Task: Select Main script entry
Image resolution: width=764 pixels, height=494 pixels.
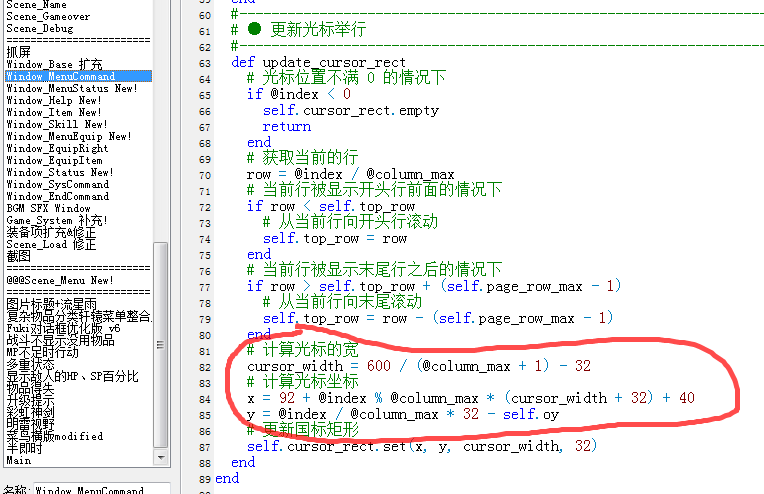Action: click(19, 460)
